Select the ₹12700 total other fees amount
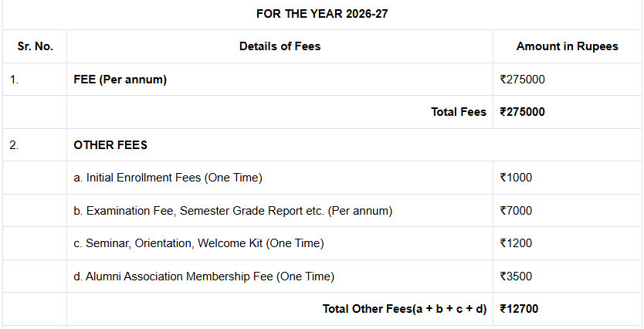The height and width of the screenshot is (329, 644). click(x=519, y=309)
